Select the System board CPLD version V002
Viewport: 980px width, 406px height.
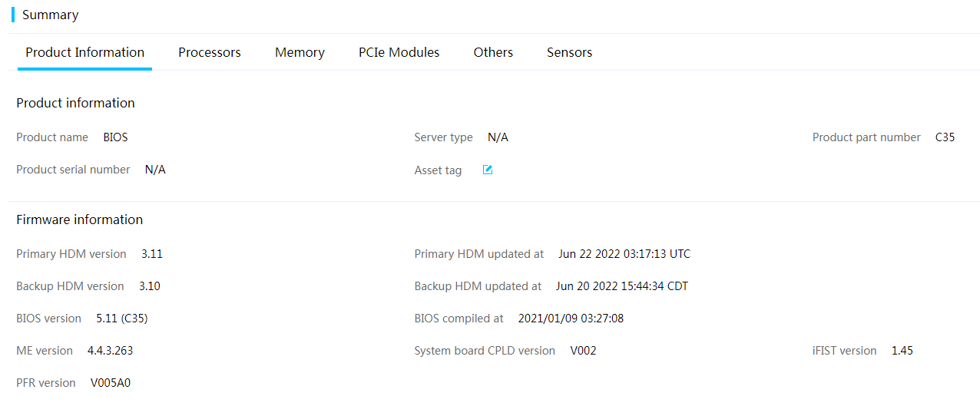[583, 351]
